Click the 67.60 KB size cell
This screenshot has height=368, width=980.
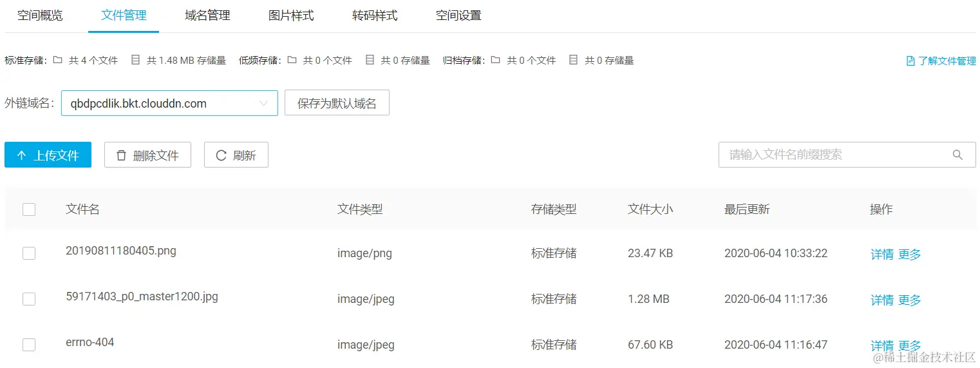[650, 345]
